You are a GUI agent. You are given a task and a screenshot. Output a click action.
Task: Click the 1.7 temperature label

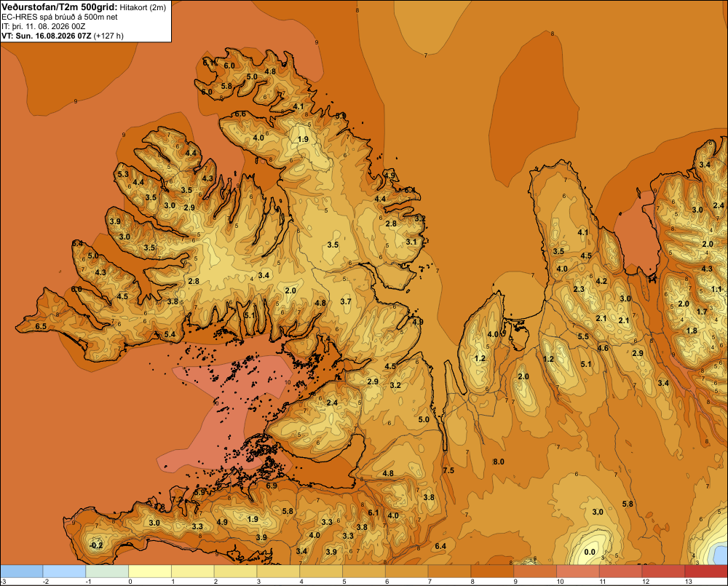702,312
